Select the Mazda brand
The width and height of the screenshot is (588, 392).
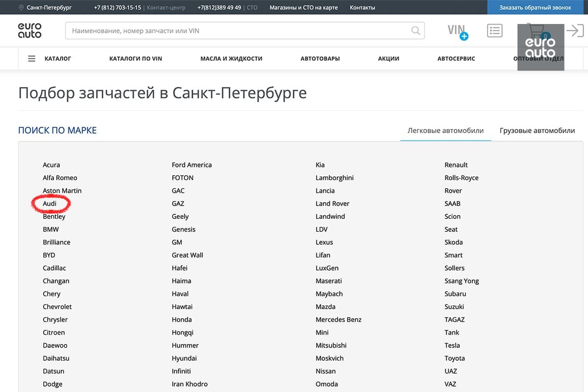point(326,306)
